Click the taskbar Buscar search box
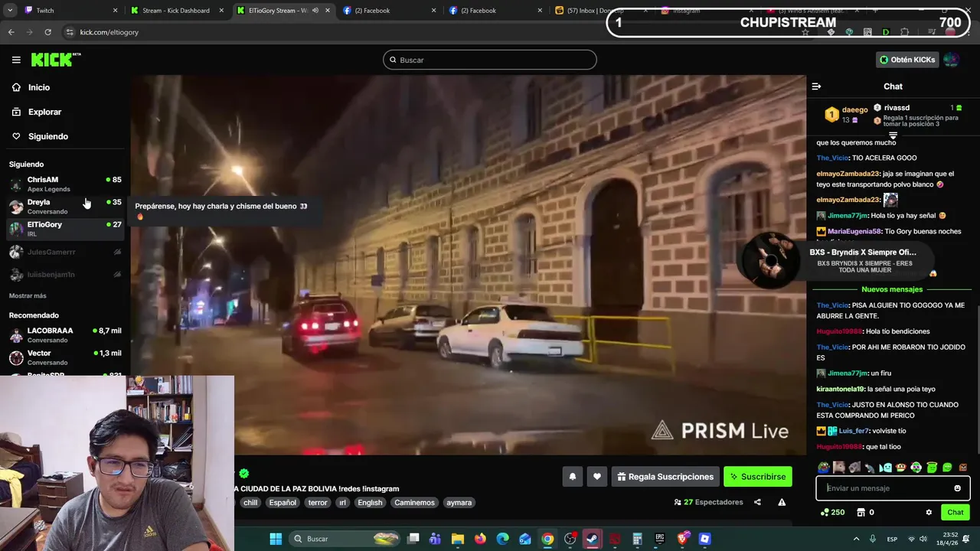 point(345,539)
